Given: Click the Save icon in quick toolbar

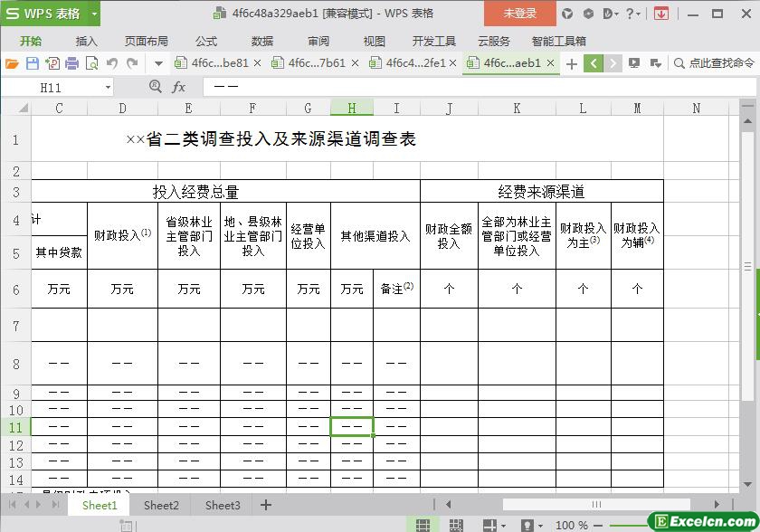Looking at the screenshot, I should click(x=33, y=63).
